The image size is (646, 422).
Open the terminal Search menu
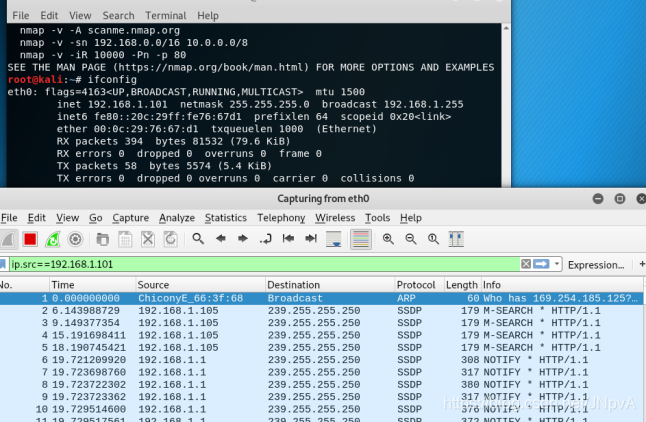[x=118, y=16]
